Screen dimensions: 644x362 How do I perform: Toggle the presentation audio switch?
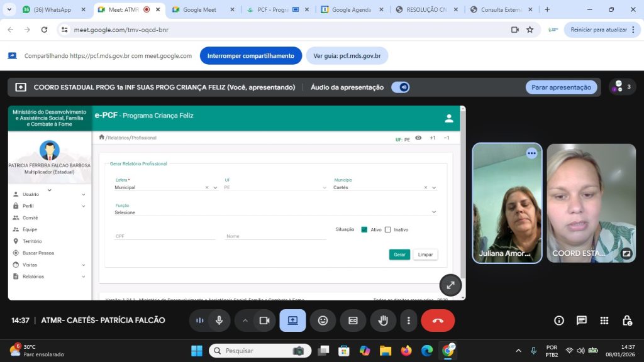pos(401,87)
